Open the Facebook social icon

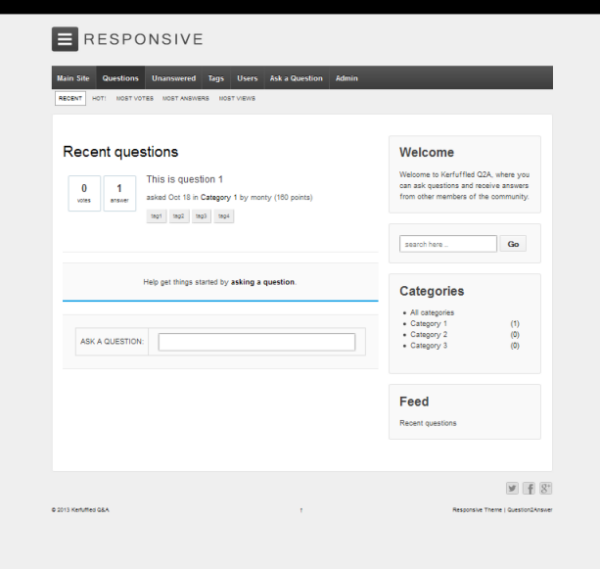[x=529, y=488]
